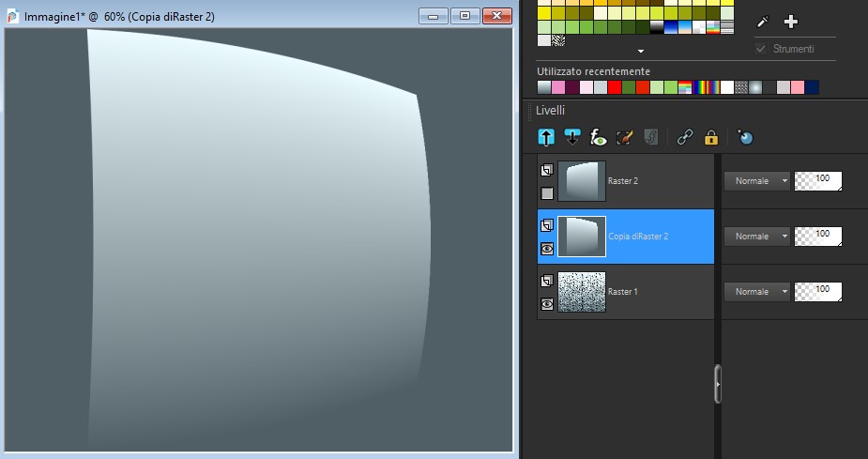Open blend mode dropdown for Raster 1
This screenshot has width=868, height=459.
[x=756, y=292]
